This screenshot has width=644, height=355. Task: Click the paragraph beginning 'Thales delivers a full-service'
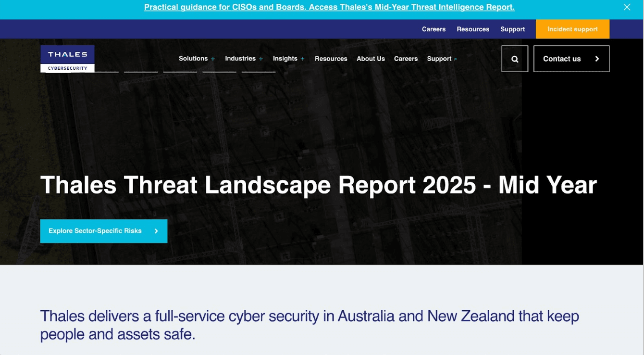coord(310,325)
